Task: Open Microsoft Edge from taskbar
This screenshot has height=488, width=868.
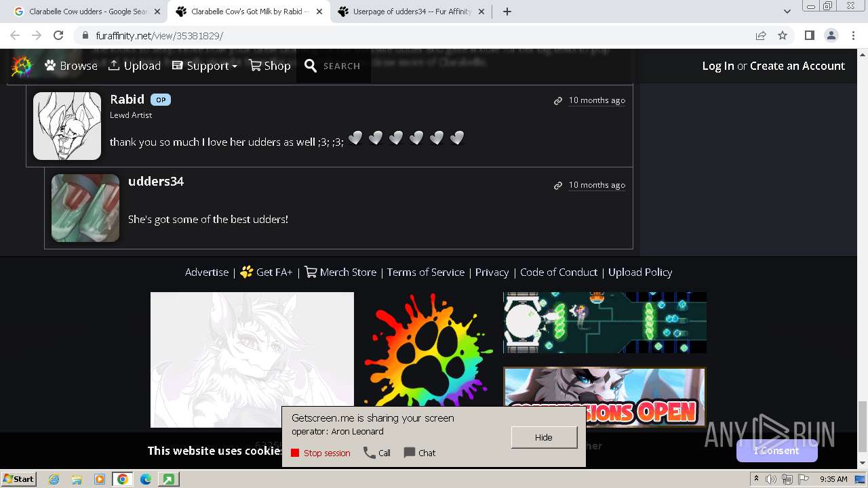Action: [146, 479]
